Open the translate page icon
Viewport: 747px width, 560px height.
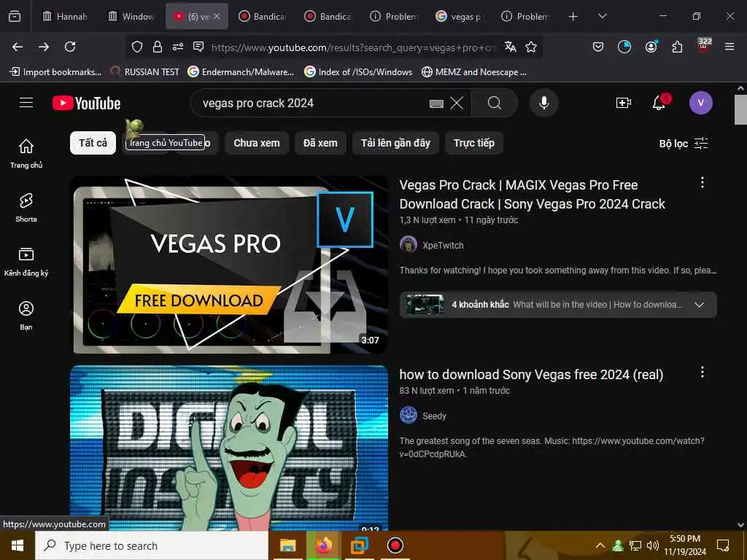(x=510, y=47)
